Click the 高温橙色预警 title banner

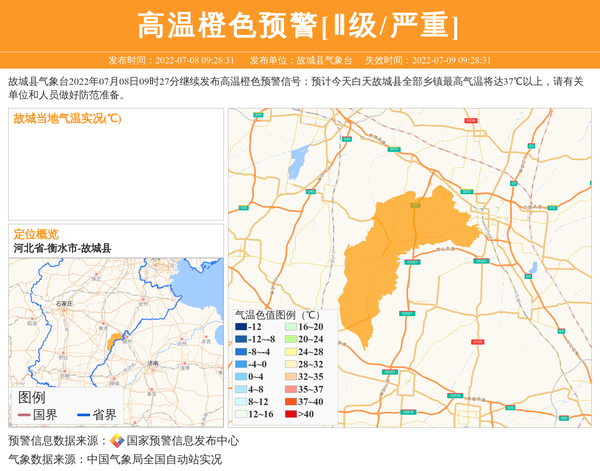point(299,25)
